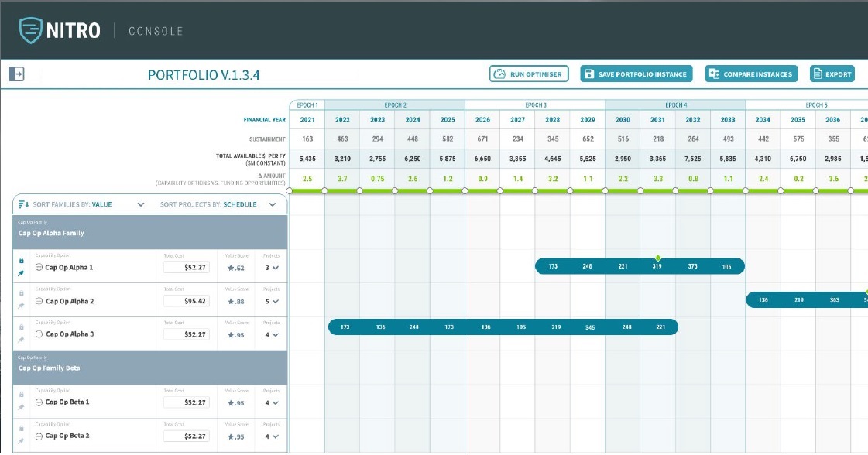Toggle lock on Cap Op Alpha 3
Screen dimensions: 868x455
click(22, 327)
